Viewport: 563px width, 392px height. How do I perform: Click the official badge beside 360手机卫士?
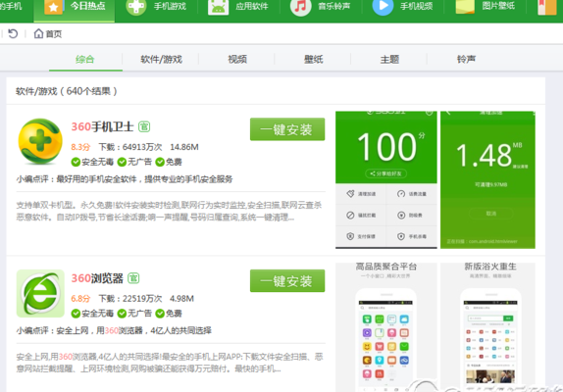coord(144,126)
